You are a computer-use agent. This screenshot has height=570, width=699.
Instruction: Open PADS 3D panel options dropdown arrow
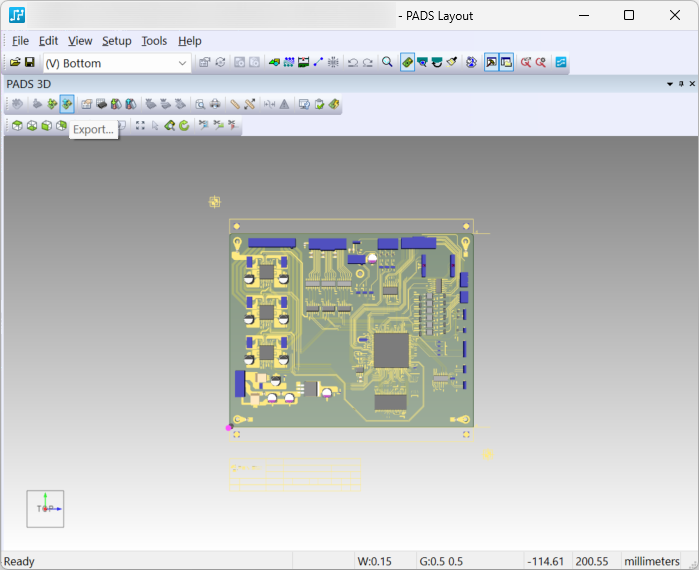[670, 84]
